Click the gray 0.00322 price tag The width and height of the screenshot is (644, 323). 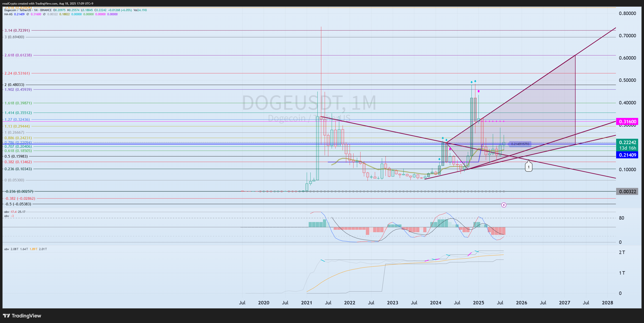pos(627,192)
